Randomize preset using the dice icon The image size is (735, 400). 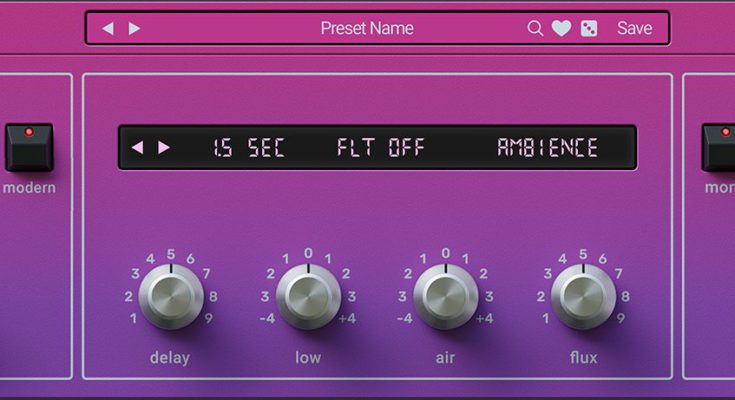point(589,29)
